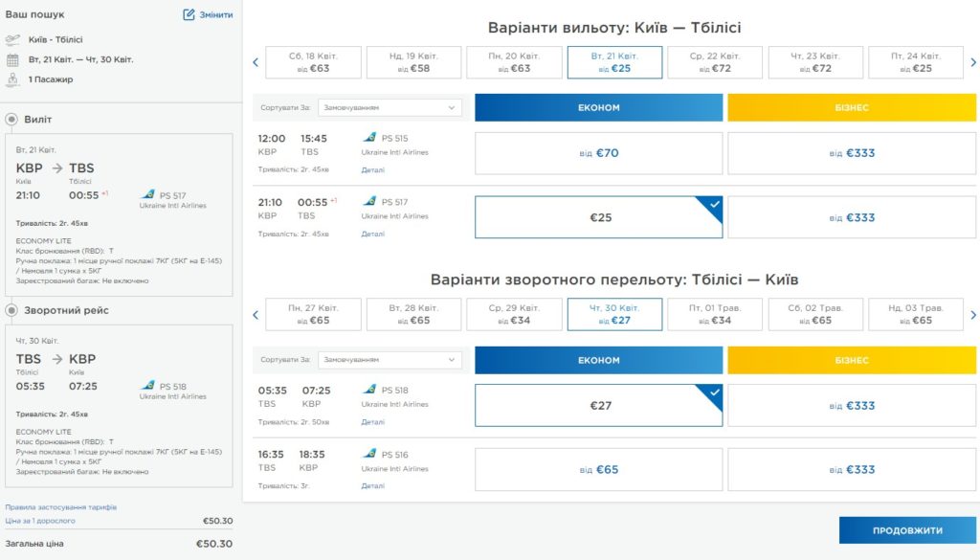This screenshot has height=560, width=980.
Task: Collapse the Виліт section radio toggle
Action: (x=11, y=119)
